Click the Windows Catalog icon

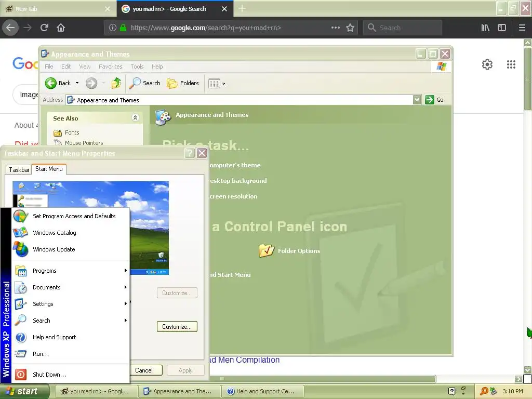point(21,232)
